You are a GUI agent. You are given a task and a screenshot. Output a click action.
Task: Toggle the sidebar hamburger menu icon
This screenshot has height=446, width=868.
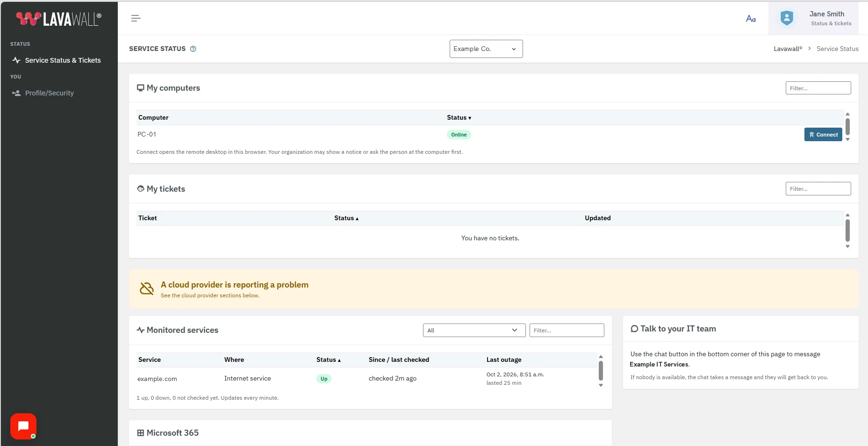[136, 18]
